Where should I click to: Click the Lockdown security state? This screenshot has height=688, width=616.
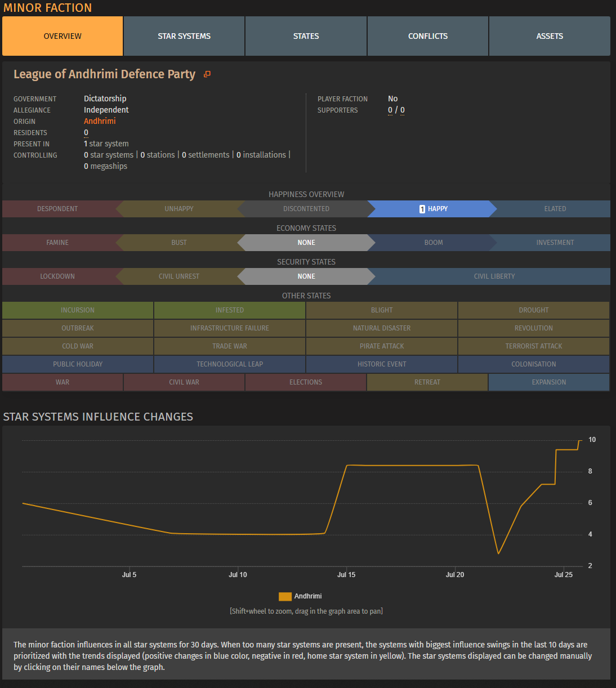(57, 276)
